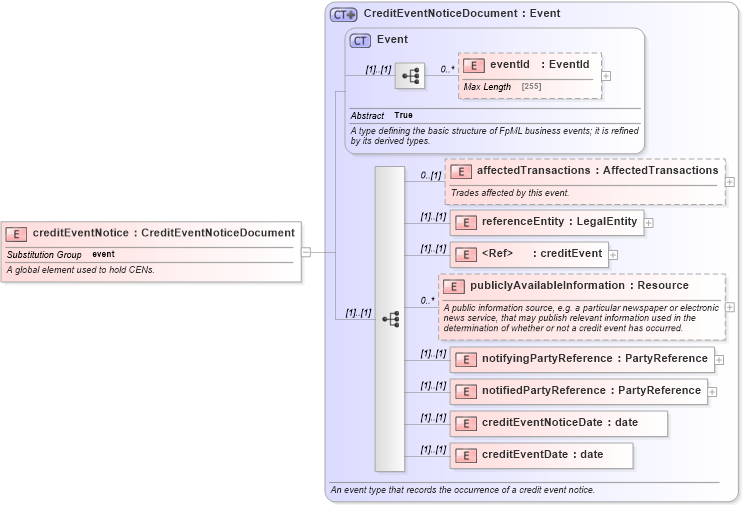This screenshot has width=743, height=505.
Task: Select eventId : EventId label
Action: tap(540, 64)
